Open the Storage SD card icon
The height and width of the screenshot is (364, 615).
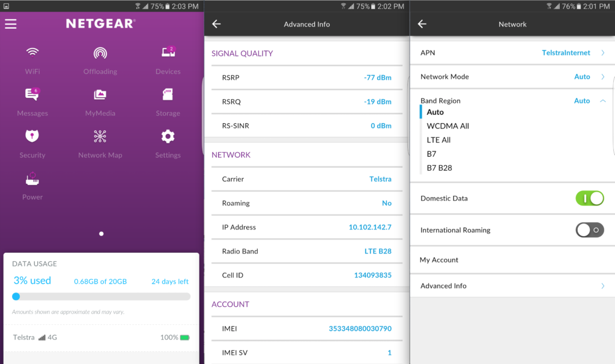[168, 94]
